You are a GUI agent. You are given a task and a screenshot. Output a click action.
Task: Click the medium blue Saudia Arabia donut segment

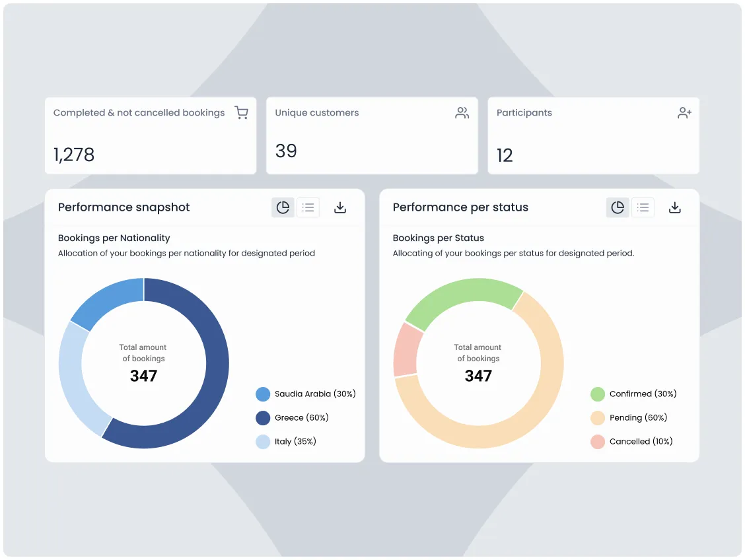(112, 298)
